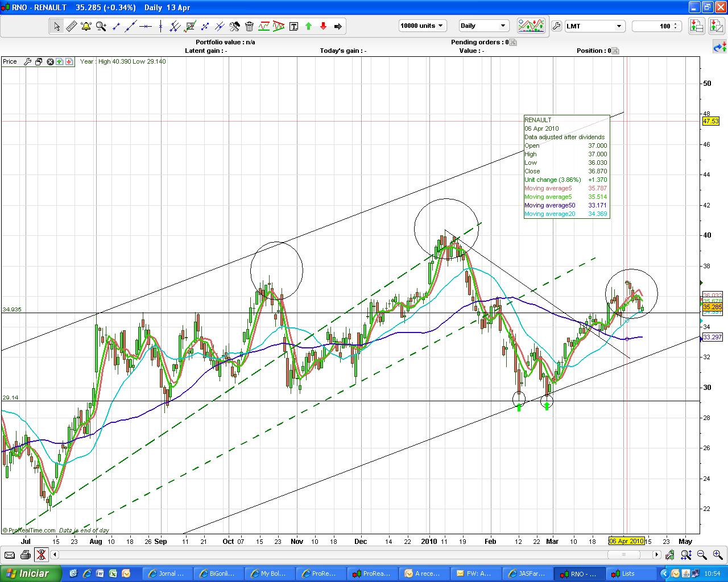Toggle the Position small icon
Image resolution: width=728 pixels, height=582 pixels.
coord(615,51)
